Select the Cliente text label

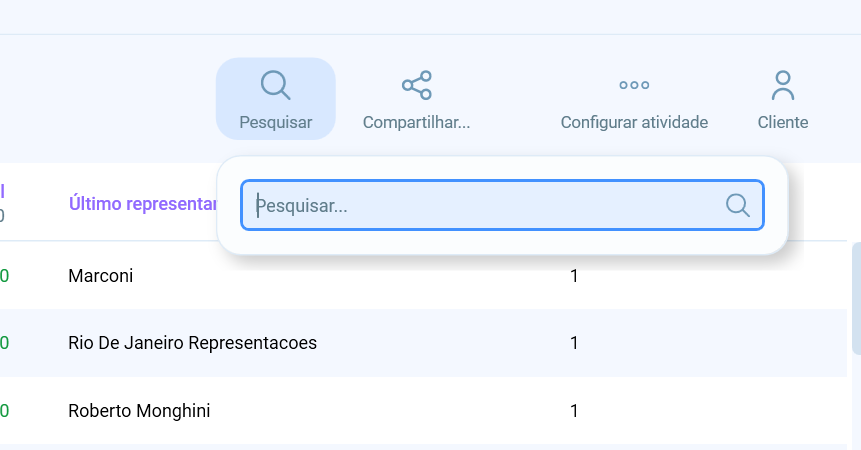pyautogui.click(x=783, y=123)
